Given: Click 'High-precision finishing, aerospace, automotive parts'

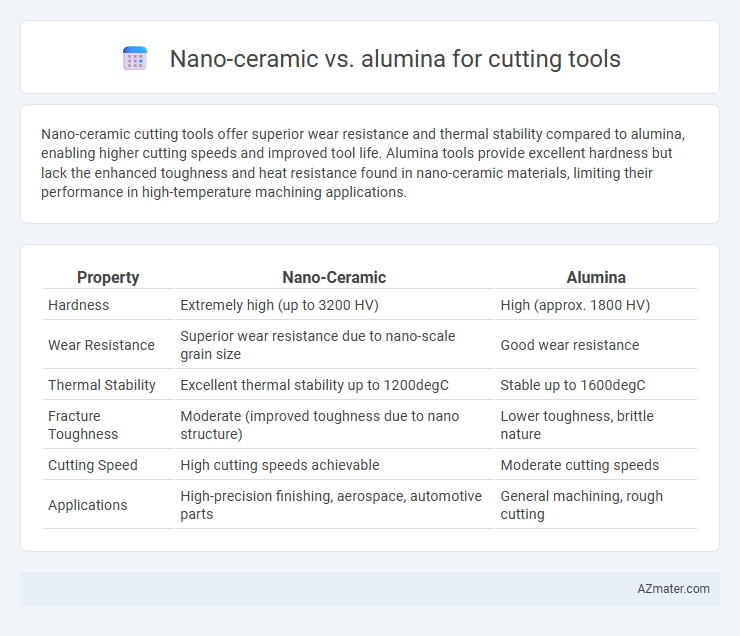Looking at the screenshot, I should point(331,505).
